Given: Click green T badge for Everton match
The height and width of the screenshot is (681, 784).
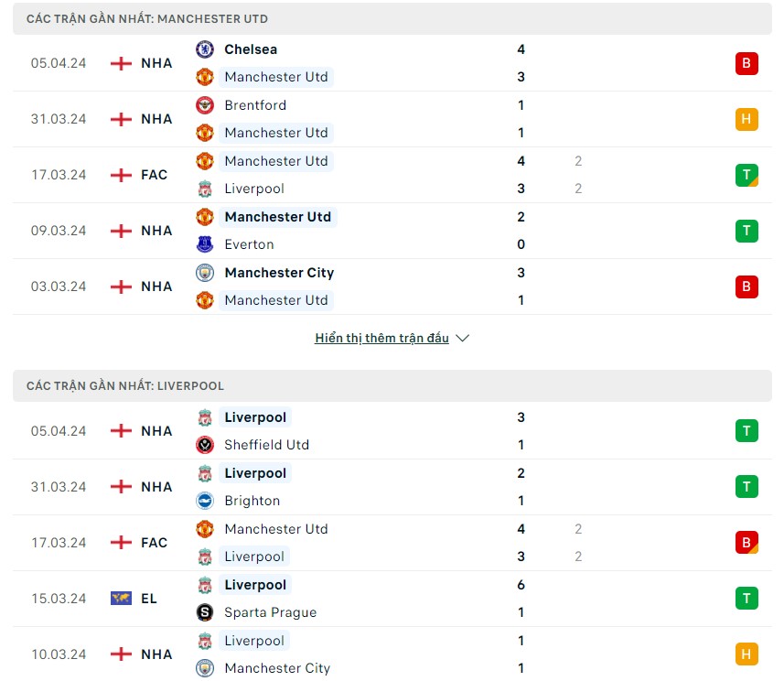Looking at the screenshot, I should tap(746, 231).
